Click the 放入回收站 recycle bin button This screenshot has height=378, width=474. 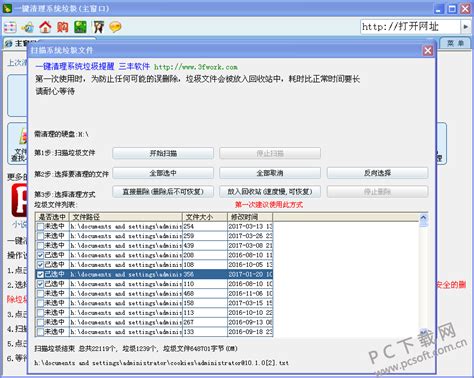[270, 192]
